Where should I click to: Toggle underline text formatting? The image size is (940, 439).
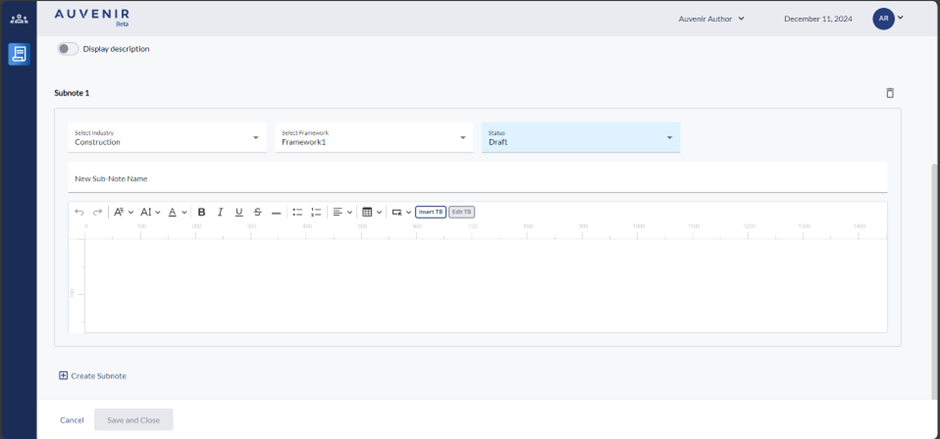pos(239,212)
